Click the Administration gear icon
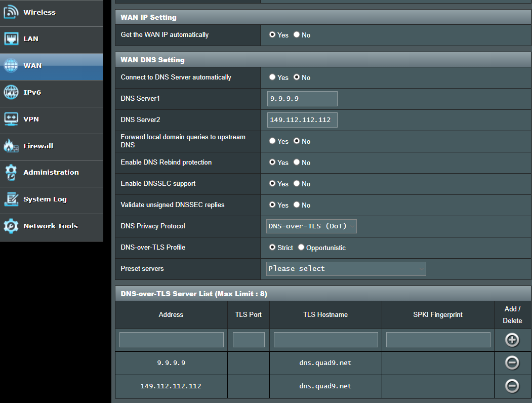This screenshot has height=403, width=532. point(11,173)
